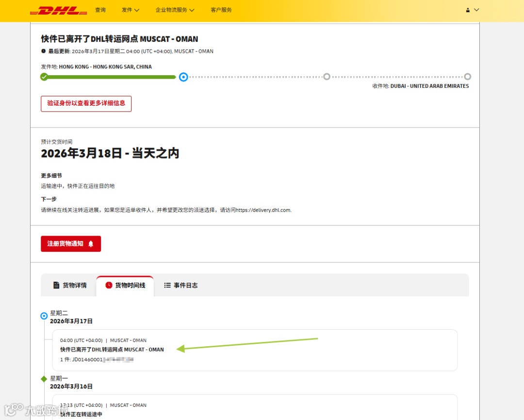
Task: Click the green completed progress bar
Action: coord(112,77)
